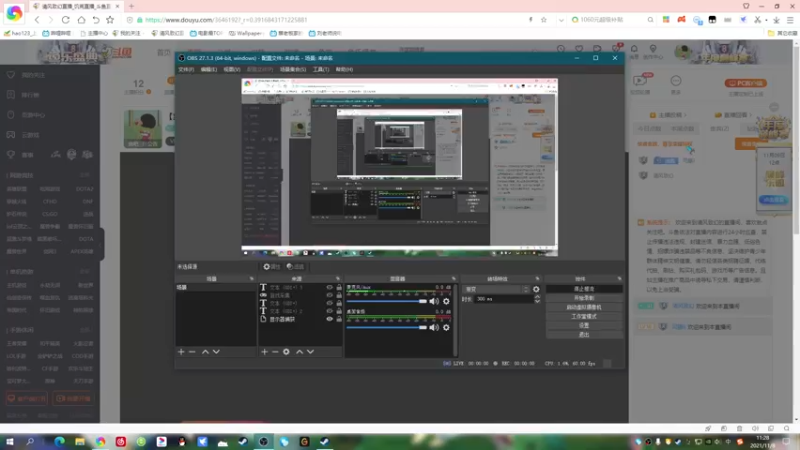Screen dimensions: 800x450
Task: Pop out the Audio Mixer dock icon
Action: [454, 279]
